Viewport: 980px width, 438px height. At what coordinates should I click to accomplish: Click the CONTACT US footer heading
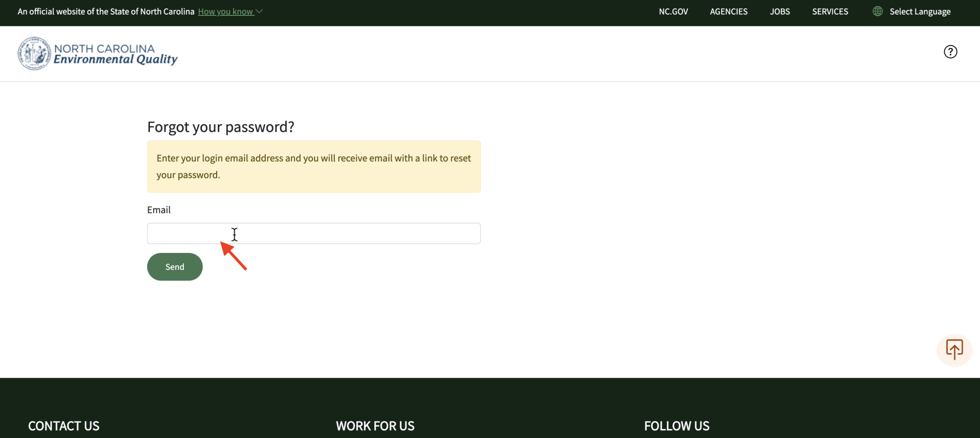pos(63,425)
